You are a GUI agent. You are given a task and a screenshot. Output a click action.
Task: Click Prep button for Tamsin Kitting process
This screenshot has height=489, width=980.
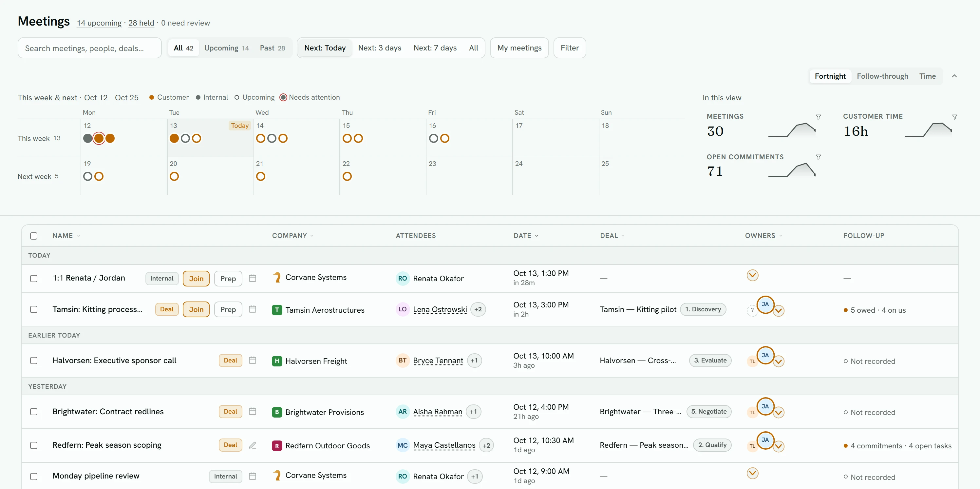click(228, 309)
